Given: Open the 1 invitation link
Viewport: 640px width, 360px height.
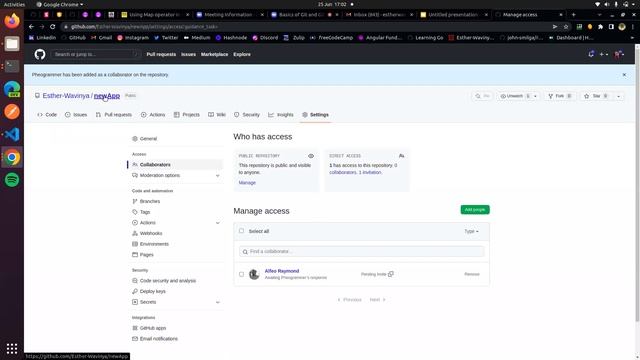Looking at the screenshot, I should pos(370,172).
